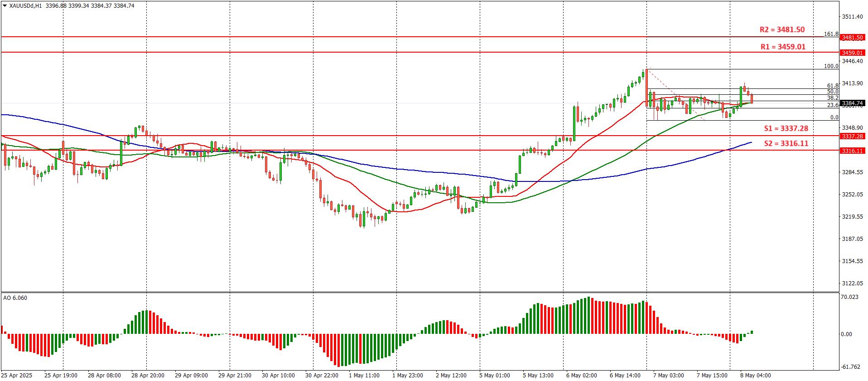Click the 2 May 12:00 time axis label

[451, 376]
